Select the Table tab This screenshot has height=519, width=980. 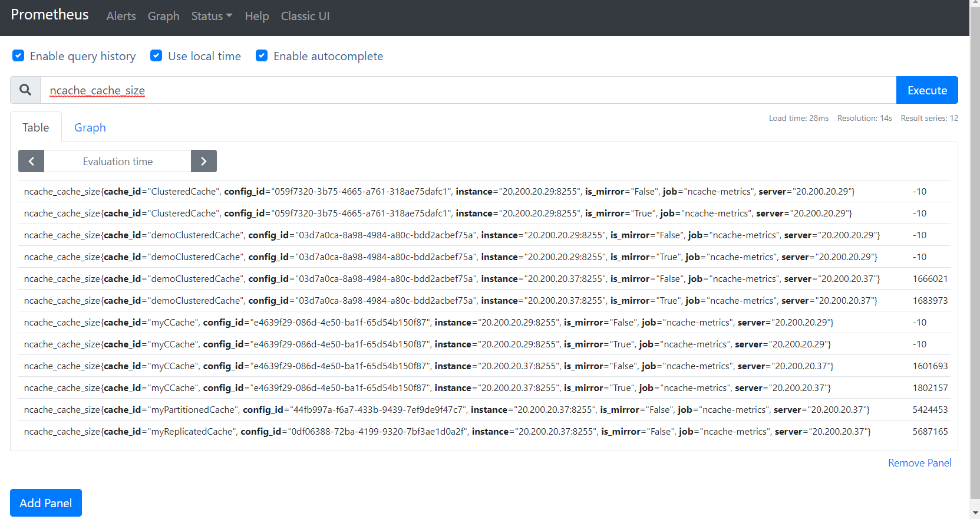click(36, 127)
